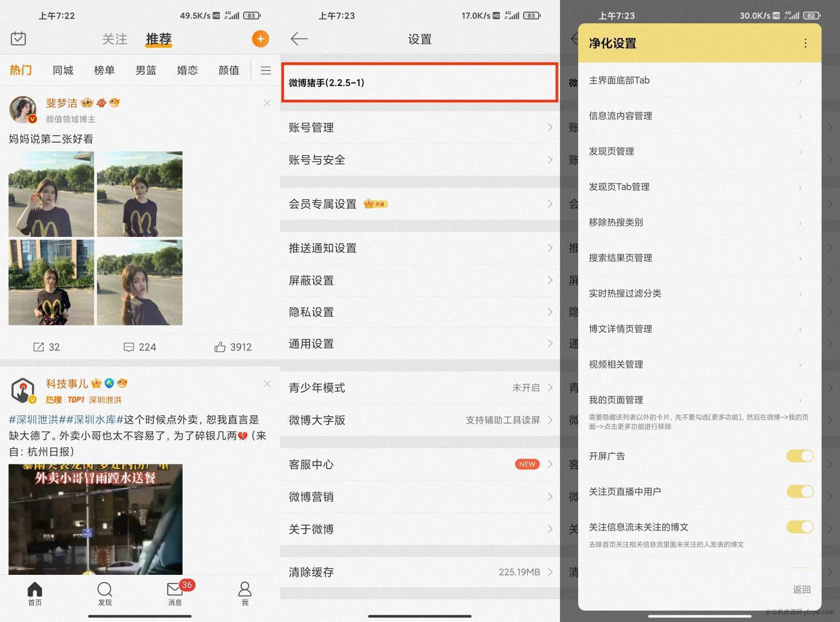Expand 发现页Tab管理 settings

(699, 187)
